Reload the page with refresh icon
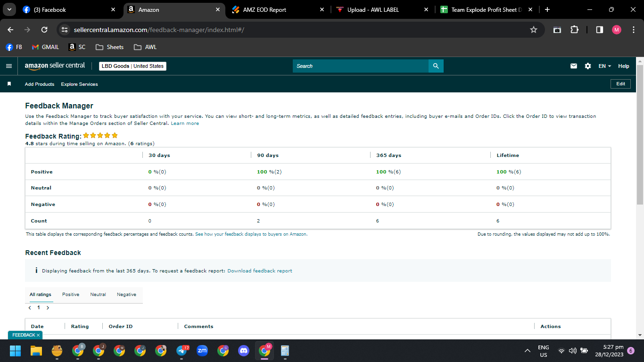 44,30
